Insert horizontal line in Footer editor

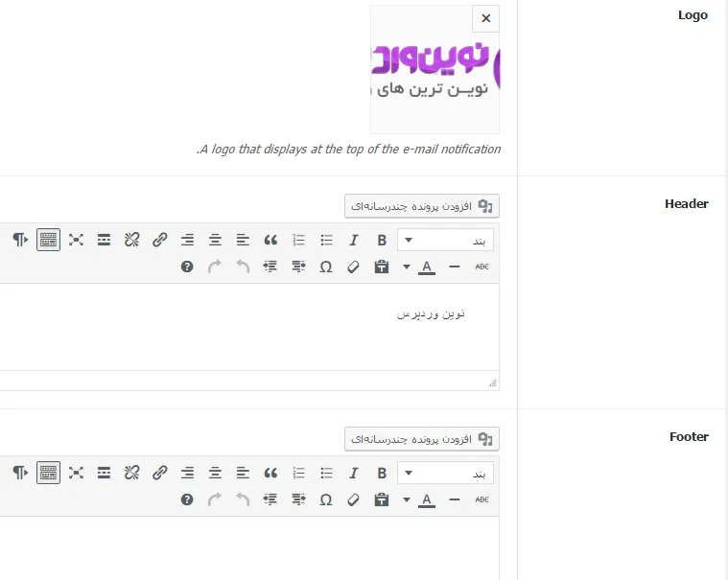tap(455, 499)
